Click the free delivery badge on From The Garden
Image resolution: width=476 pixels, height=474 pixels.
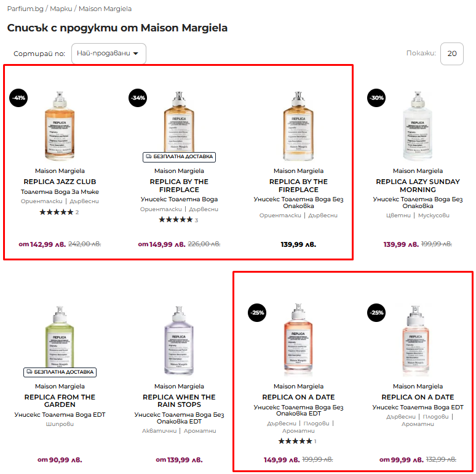pyautogui.click(x=60, y=372)
